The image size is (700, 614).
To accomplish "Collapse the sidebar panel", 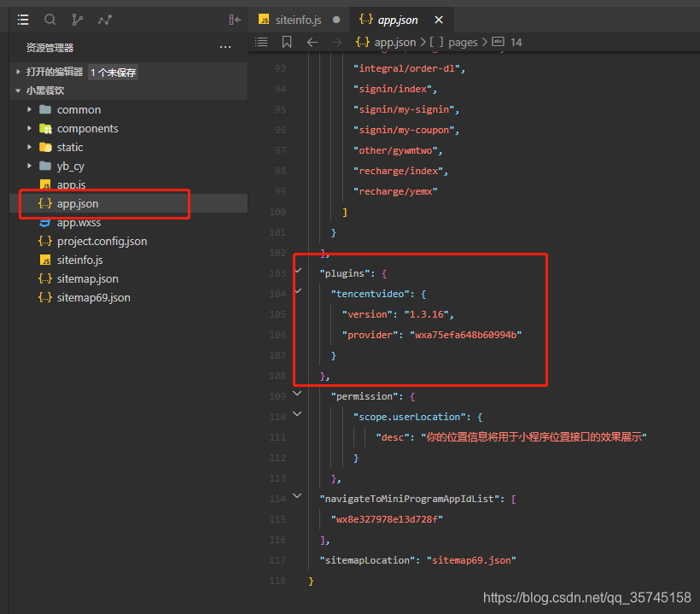I will [235, 20].
